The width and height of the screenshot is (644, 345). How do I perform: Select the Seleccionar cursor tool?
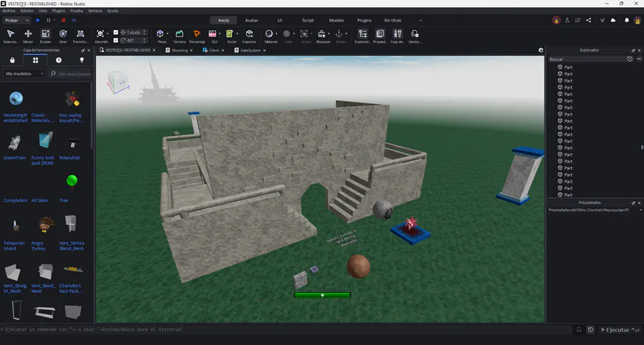[11, 36]
